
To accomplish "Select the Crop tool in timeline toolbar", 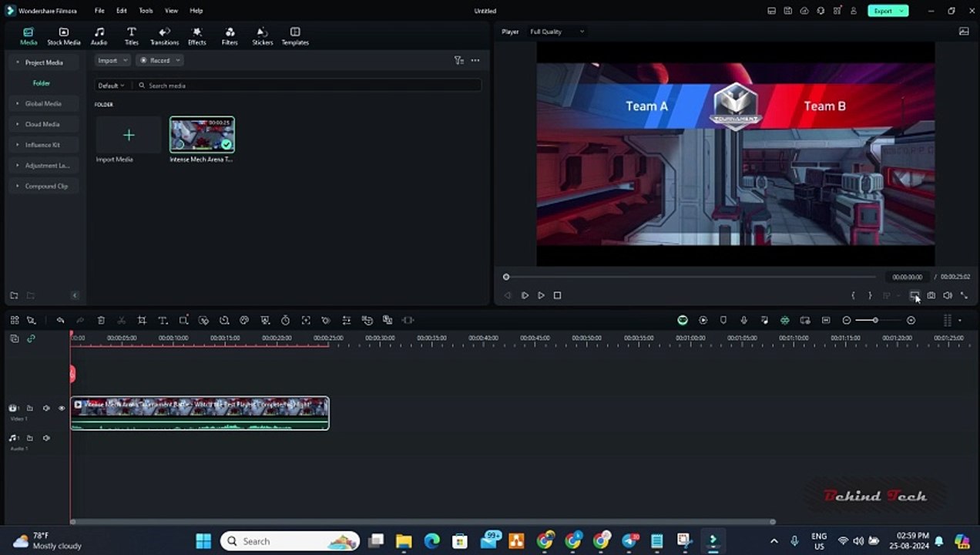I will [x=142, y=320].
